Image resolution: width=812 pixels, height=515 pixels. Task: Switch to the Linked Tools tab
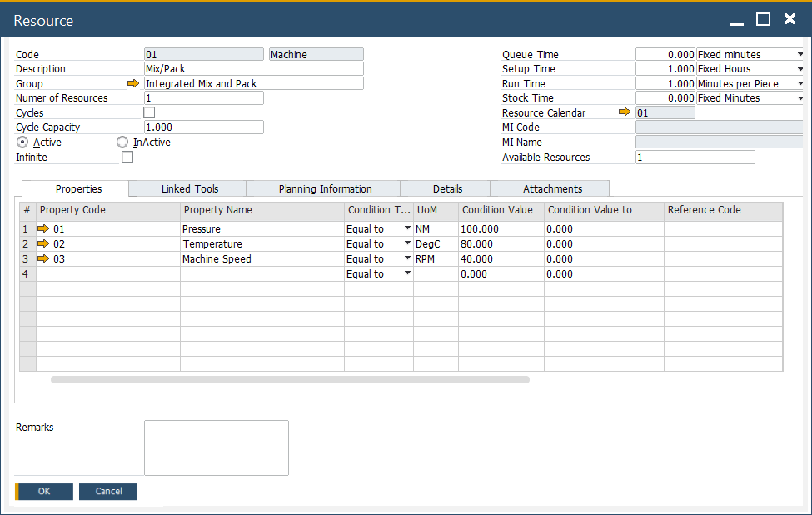(190, 188)
